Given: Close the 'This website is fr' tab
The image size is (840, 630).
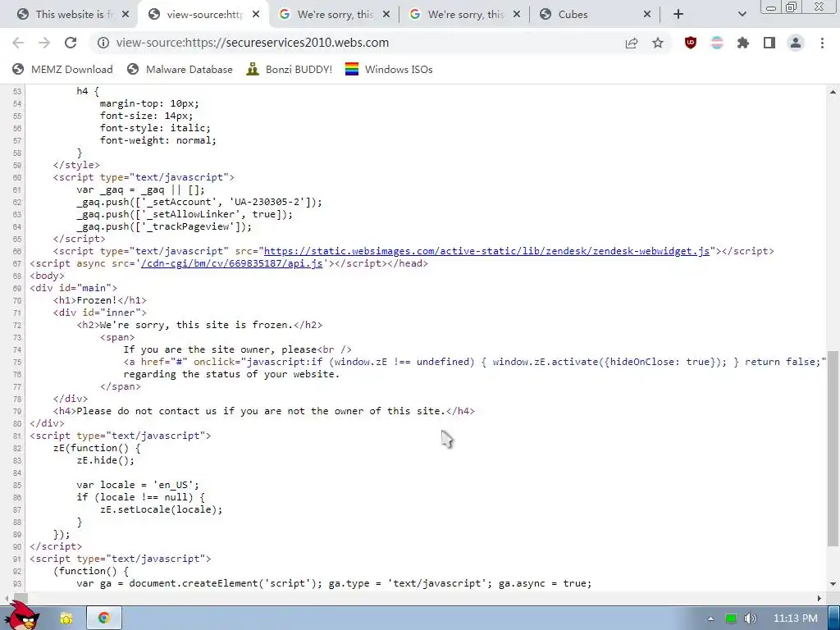Looking at the screenshot, I should [126, 15].
